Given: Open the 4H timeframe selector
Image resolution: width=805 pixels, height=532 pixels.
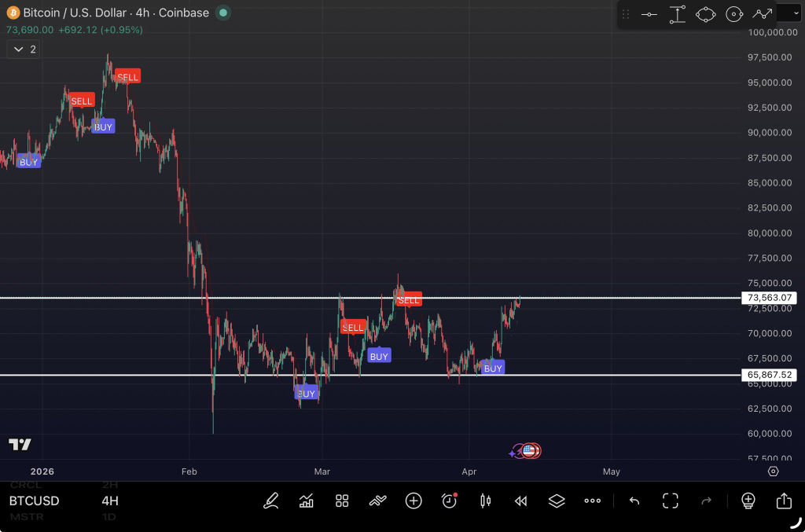Looking at the screenshot, I should (x=110, y=501).
